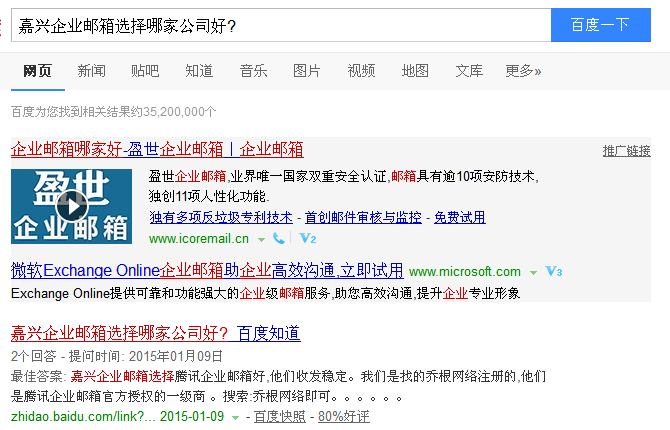Open the 百度快照 cached page link
Screen dimensions: 670x430
point(279,416)
